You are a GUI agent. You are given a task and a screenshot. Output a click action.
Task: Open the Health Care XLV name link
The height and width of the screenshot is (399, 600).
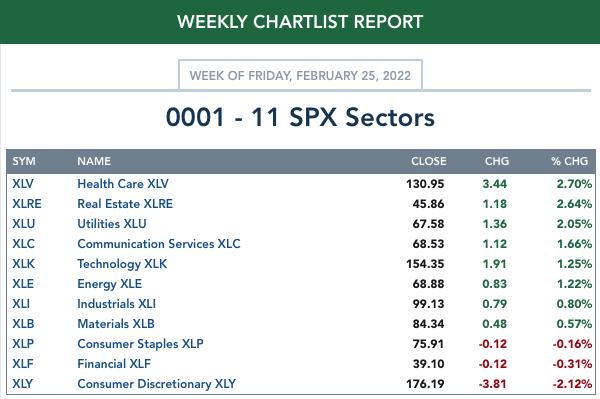tap(123, 184)
